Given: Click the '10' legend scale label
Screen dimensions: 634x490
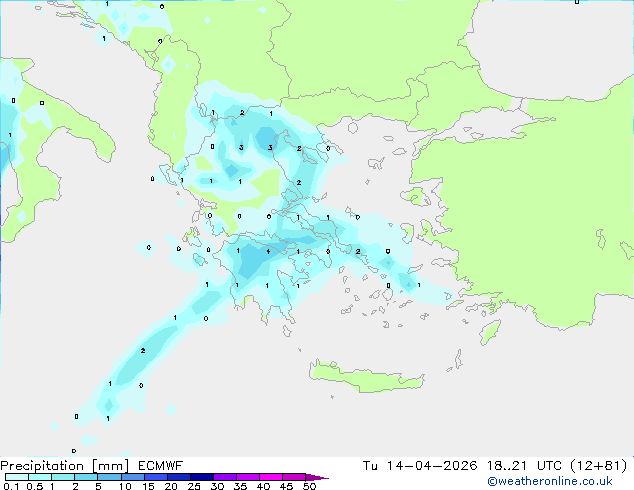Looking at the screenshot, I should click(x=125, y=486).
